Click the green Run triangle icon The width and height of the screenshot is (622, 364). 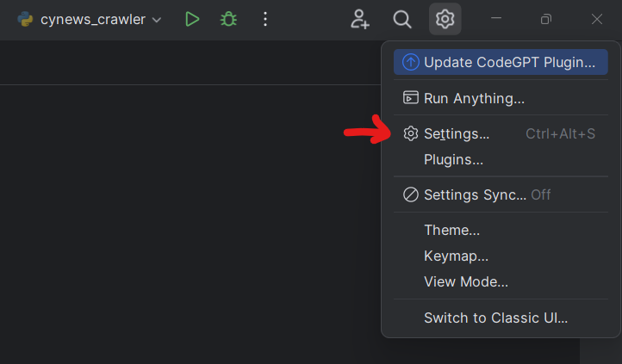[192, 19]
